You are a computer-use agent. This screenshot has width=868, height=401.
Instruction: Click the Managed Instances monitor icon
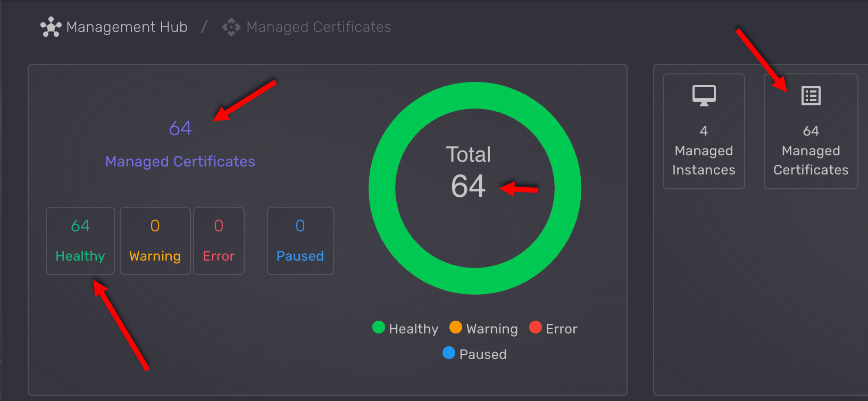tap(704, 96)
